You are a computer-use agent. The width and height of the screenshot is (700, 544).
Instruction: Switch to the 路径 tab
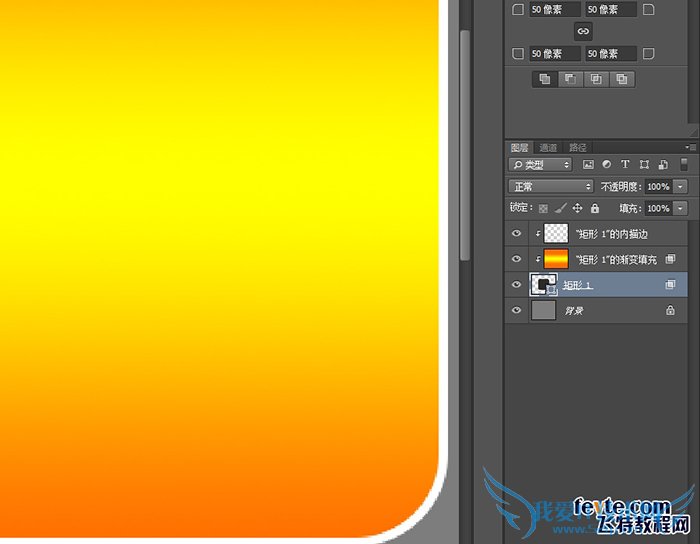[x=577, y=148]
